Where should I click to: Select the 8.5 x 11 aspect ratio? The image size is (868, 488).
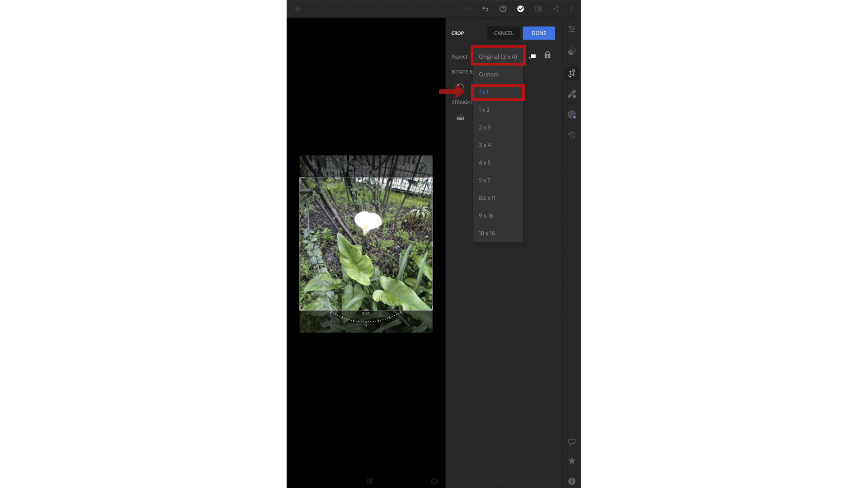(x=498, y=198)
